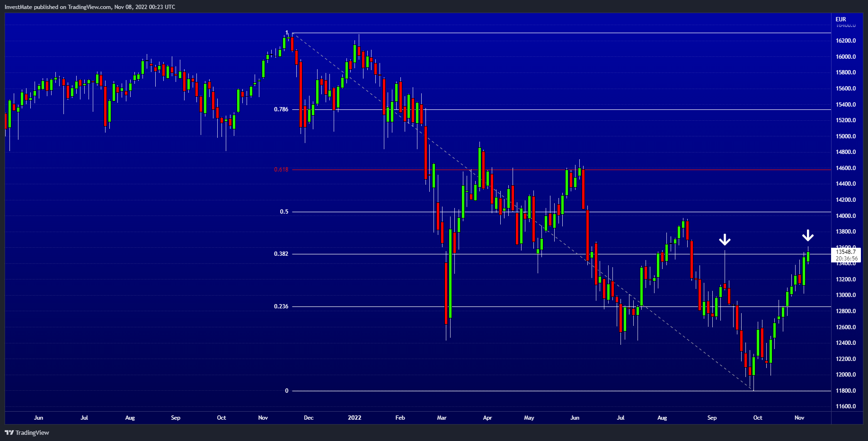Click the 16000.0 price axis label
Viewport: 868px width, 441px height.
click(846, 57)
